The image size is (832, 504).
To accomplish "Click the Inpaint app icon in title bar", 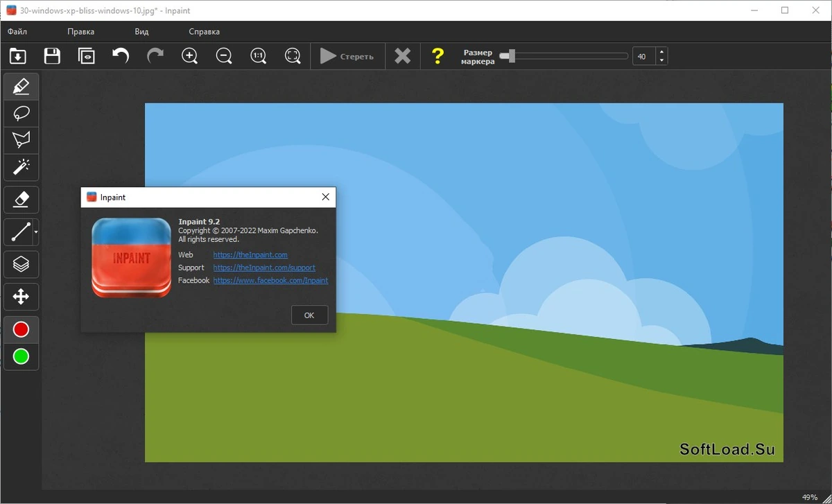I will 11,10.
